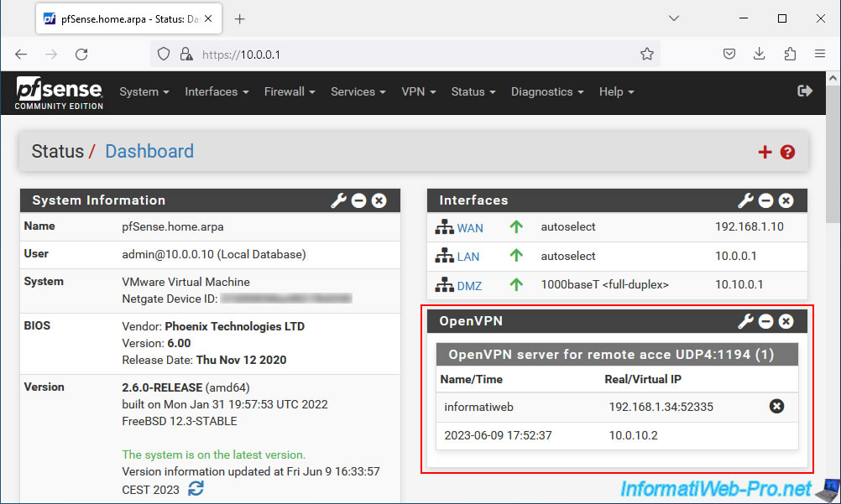Click the OpenVPN server UDP4:1194 header
The height and width of the screenshot is (504, 841).
(617, 355)
